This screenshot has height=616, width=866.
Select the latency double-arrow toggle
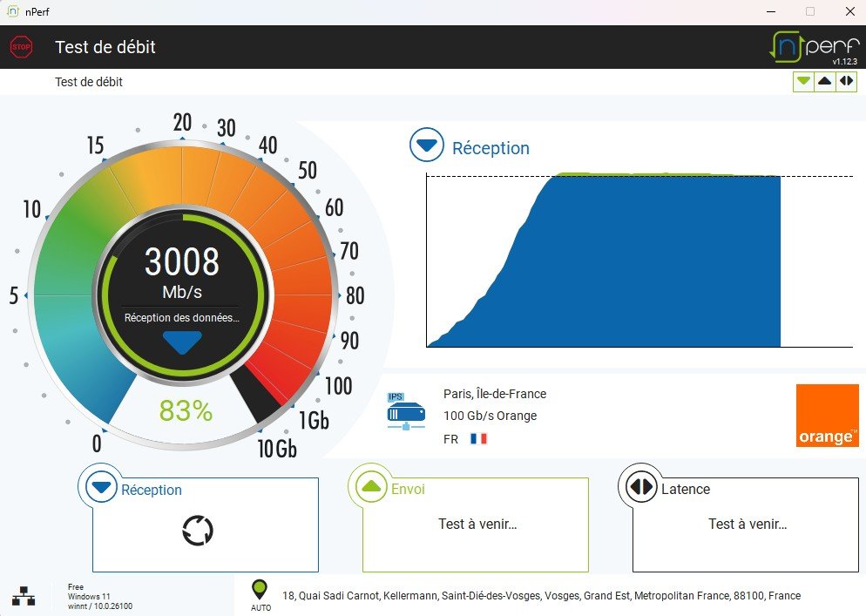846,82
